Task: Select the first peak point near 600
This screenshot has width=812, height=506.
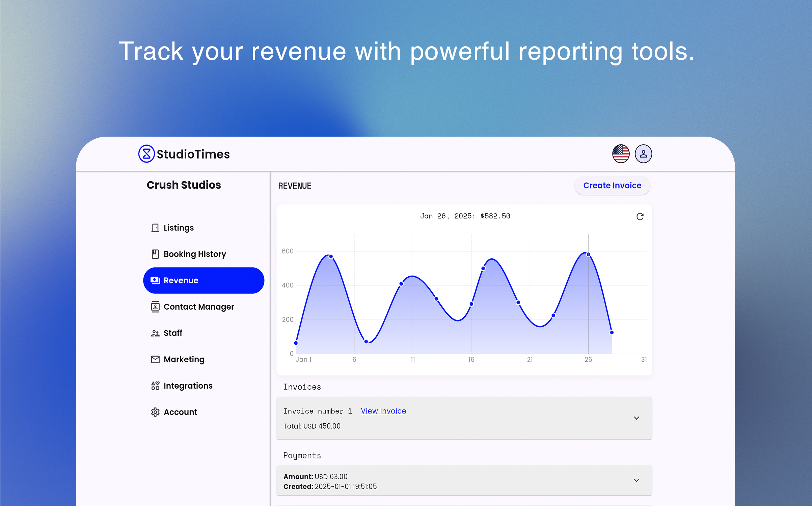Action: point(331,257)
